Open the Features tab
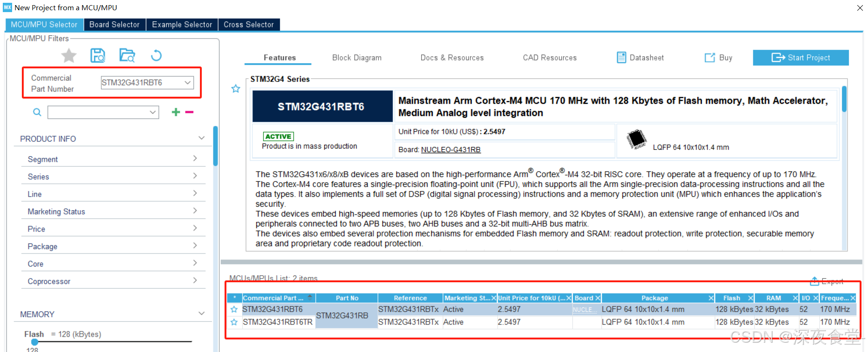 tap(279, 58)
